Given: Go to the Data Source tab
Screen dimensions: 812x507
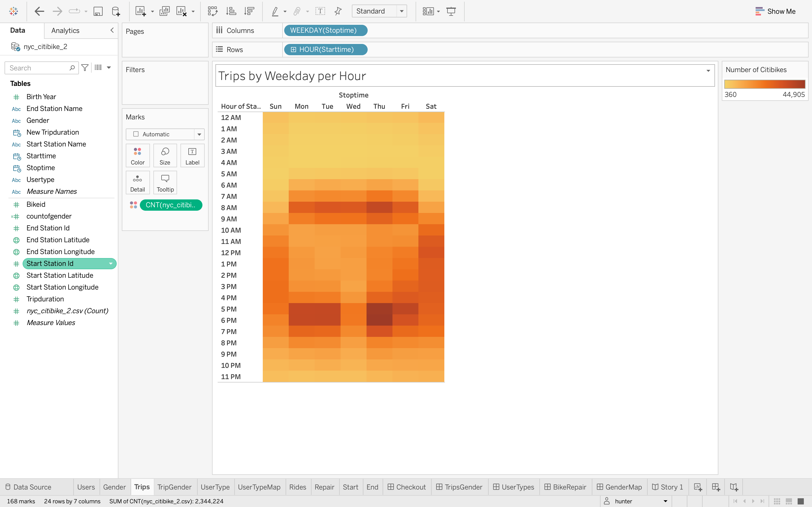Looking at the screenshot, I should pos(32,486).
